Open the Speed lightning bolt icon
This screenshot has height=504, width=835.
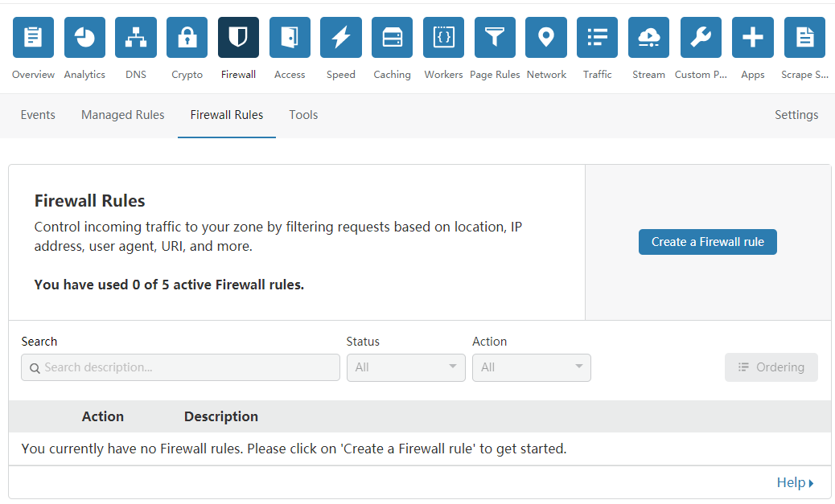(341, 37)
